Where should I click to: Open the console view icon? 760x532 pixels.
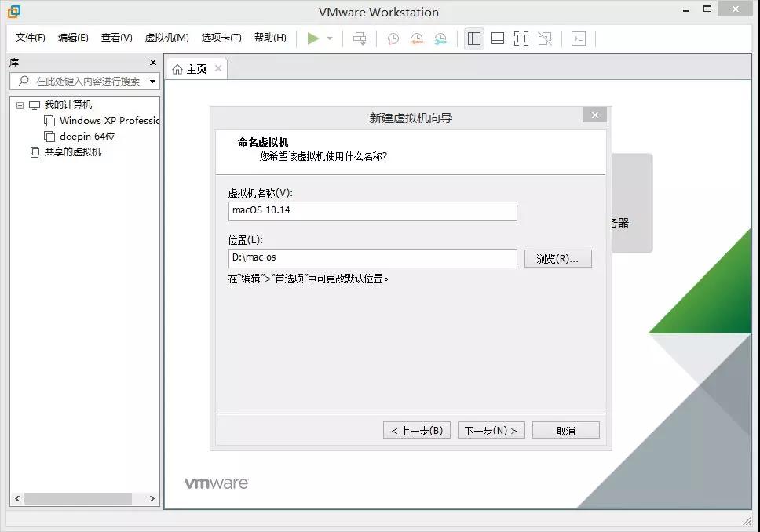click(x=579, y=38)
